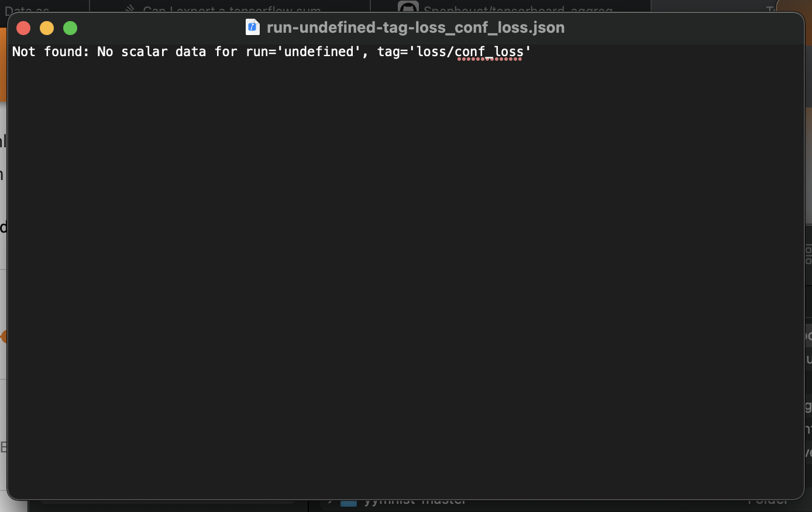The width and height of the screenshot is (812, 512).
Task: Click the yellow minimize traffic-light button
Action: (47, 27)
